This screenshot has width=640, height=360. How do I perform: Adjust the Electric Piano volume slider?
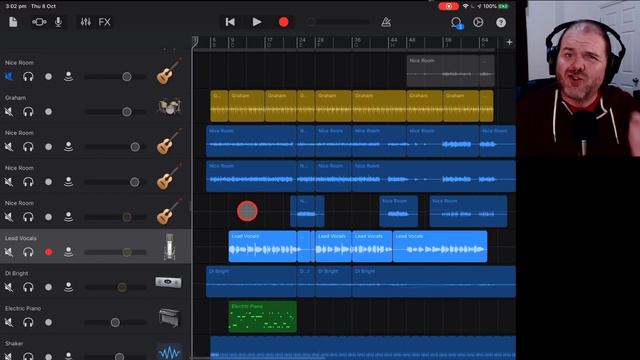click(x=115, y=322)
